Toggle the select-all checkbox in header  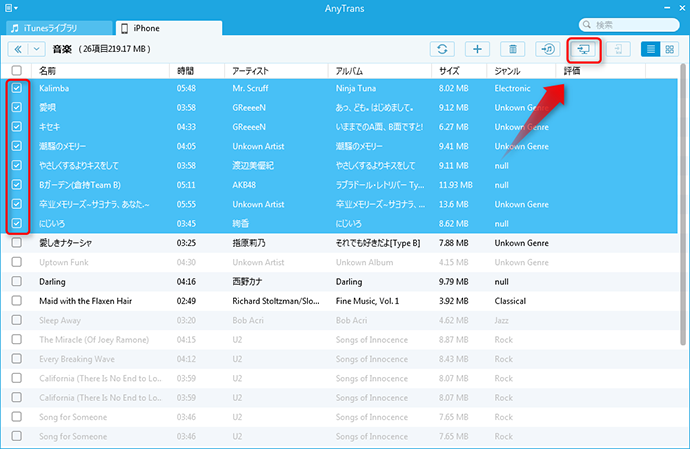(x=16, y=70)
